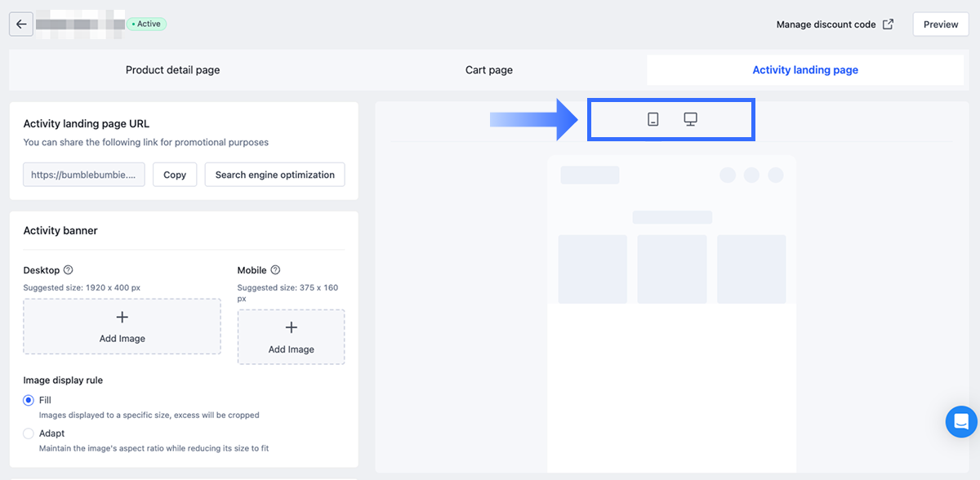Click the landing page URL field
Screen dimensions: 980x480
pyautogui.click(x=84, y=175)
